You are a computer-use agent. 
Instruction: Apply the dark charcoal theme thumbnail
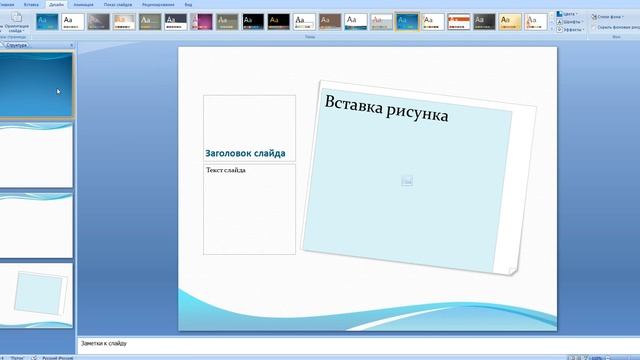click(x=484, y=22)
